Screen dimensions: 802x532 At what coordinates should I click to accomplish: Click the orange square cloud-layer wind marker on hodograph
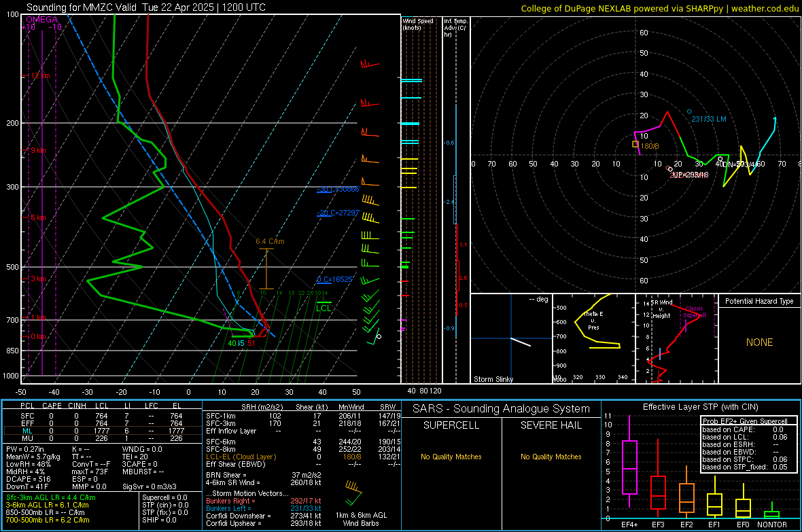coord(635,144)
